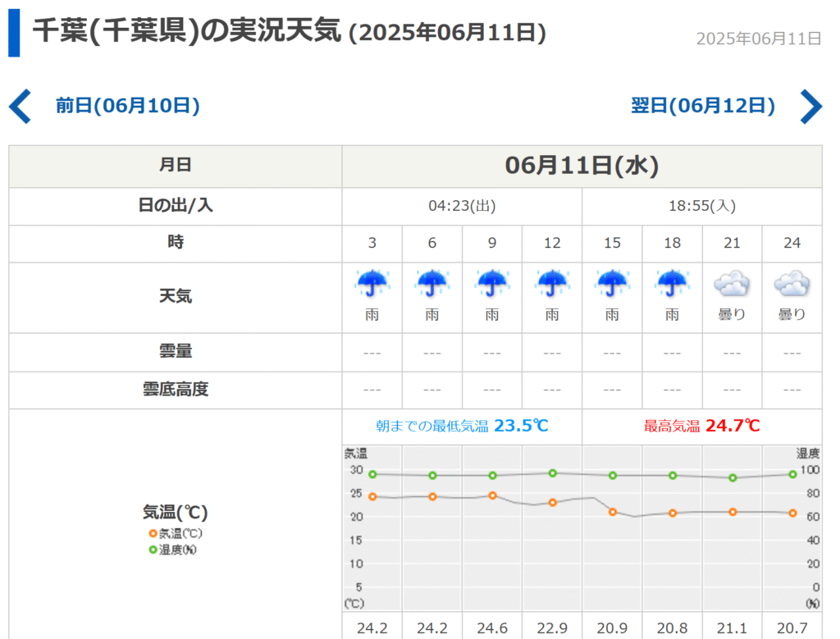This screenshot has height=639, width=840.
Task: Click the 日の出/入 row header
Action: point(176,205)
